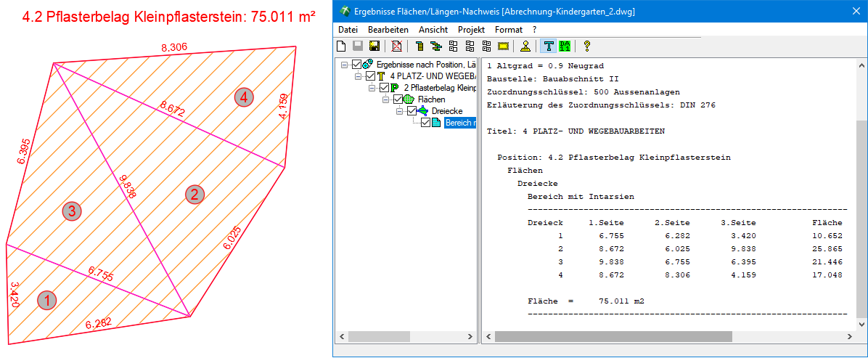Click the yellow stacked list toolbar icon
868x358 pixels.
pos(419,46)
